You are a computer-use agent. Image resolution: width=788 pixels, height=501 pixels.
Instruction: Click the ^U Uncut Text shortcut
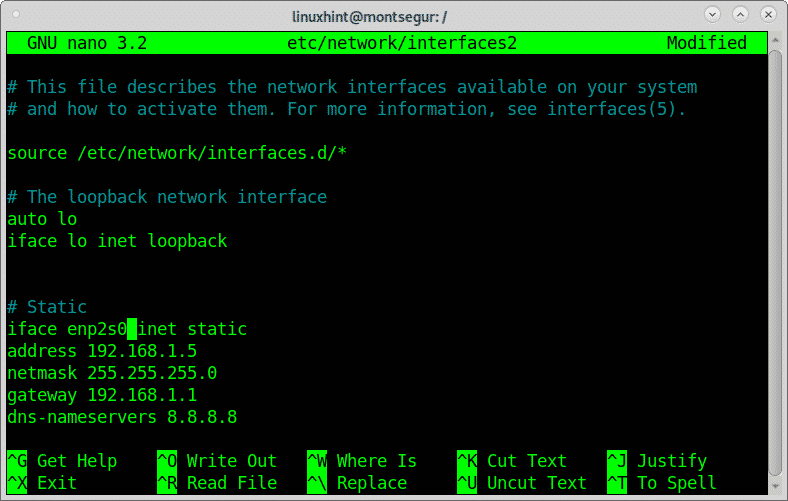(x=521, y=483)
